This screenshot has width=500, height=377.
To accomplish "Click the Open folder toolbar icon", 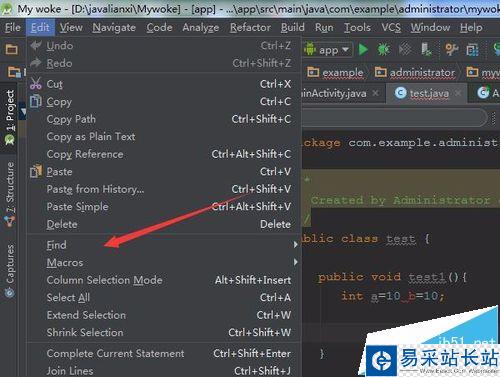I will coord(12,50).
